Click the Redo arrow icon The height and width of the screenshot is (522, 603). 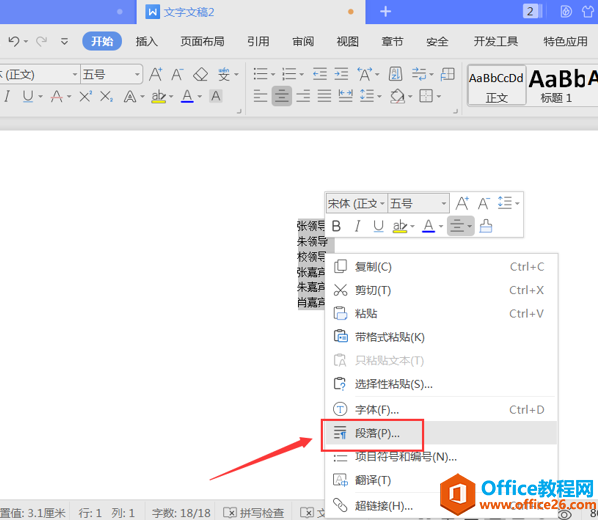point(42,41)
